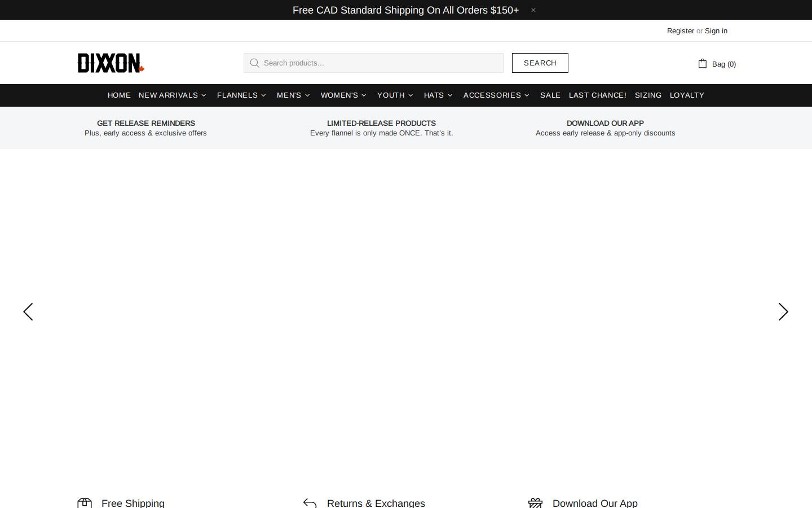Expand the ACCESSORIES menu chevron

click(527, 95)
